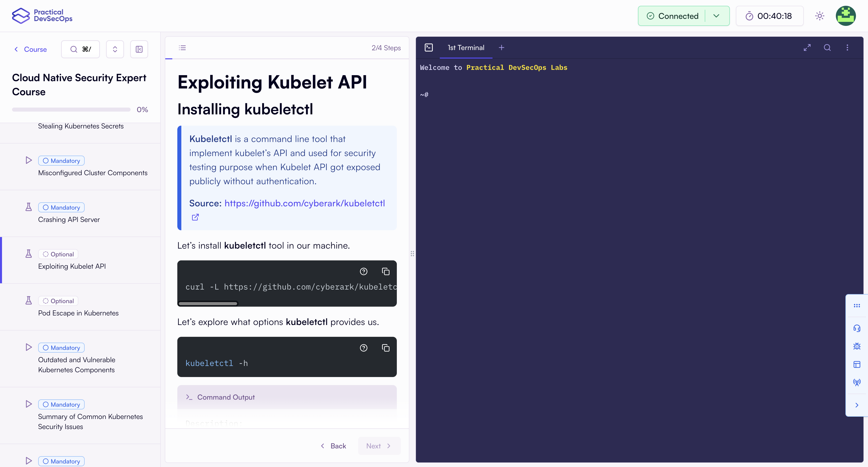This screenshot has width=868, height=467.
Task: Open the bug report icon
Action: coord(857,346)
